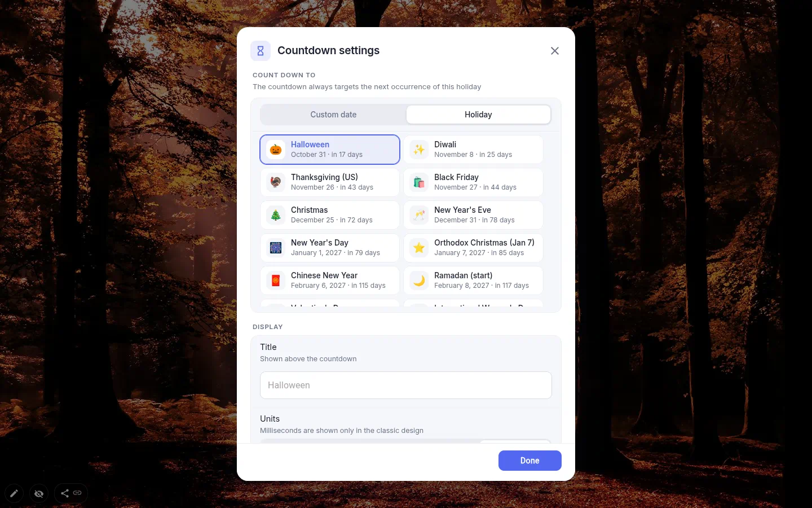Switch to the Custom date tab

pyautogui.click(x=333, y=115)
